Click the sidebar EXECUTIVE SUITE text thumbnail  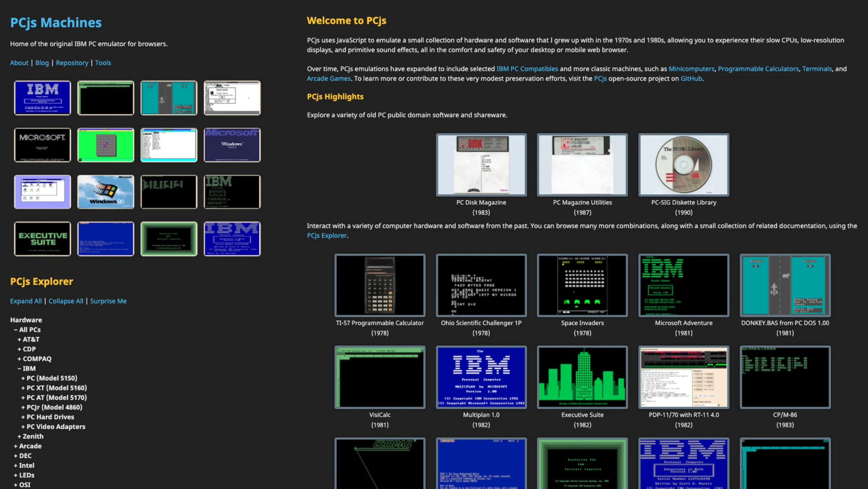click(x=42, y=239)
